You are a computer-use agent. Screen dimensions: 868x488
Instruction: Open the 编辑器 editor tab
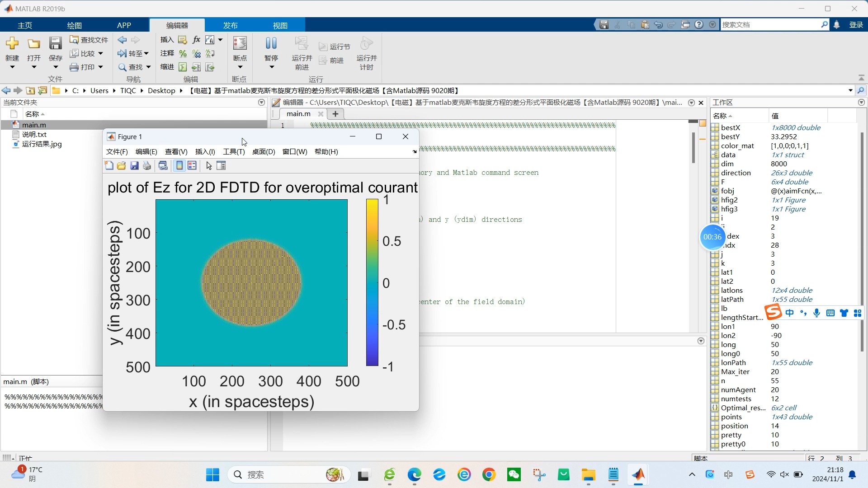[x=177, y=25]
